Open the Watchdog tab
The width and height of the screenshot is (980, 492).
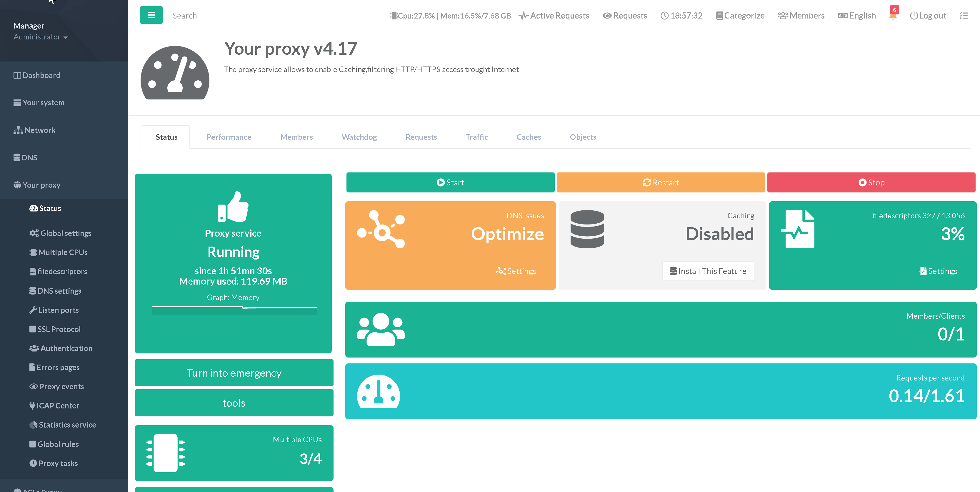click(x=359, y=137)
